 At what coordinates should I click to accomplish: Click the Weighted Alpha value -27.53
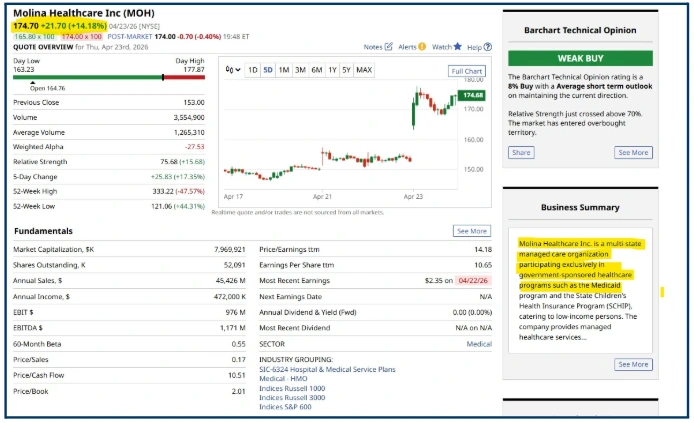pos(195,147)
